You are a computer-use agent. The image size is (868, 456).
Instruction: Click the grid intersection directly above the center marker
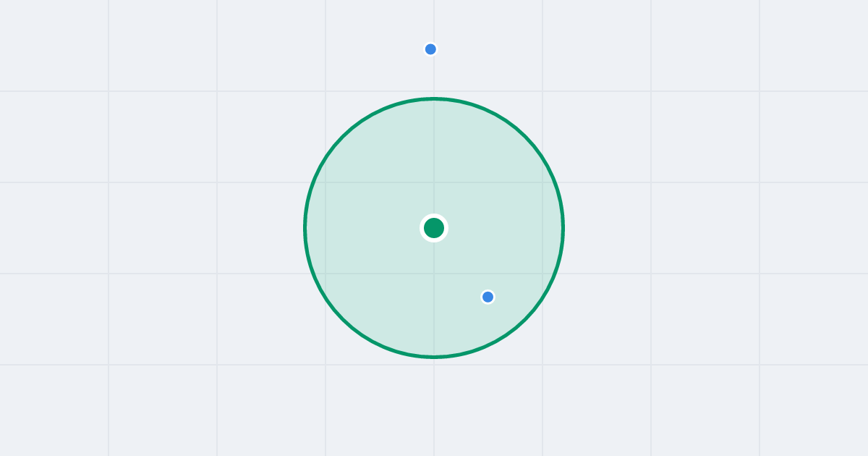pos(434,182)
